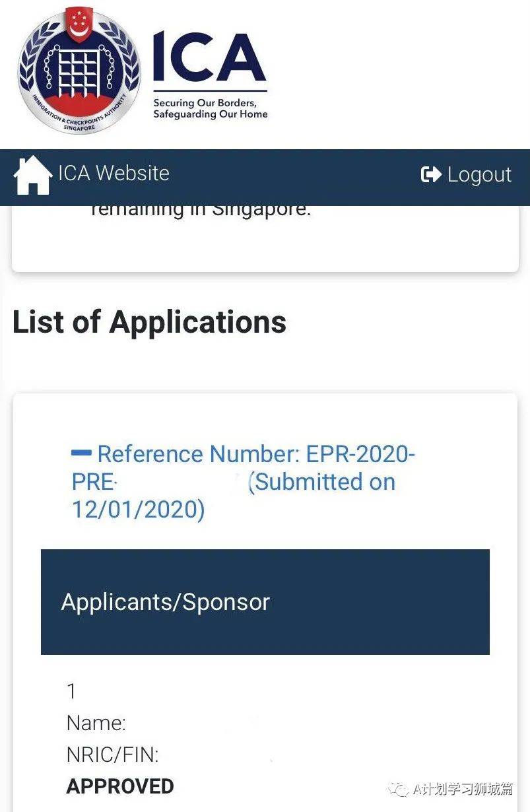This screenshot has width=530, height=812.
Task: Click the Logout text
Action: [x=479, y=174]
